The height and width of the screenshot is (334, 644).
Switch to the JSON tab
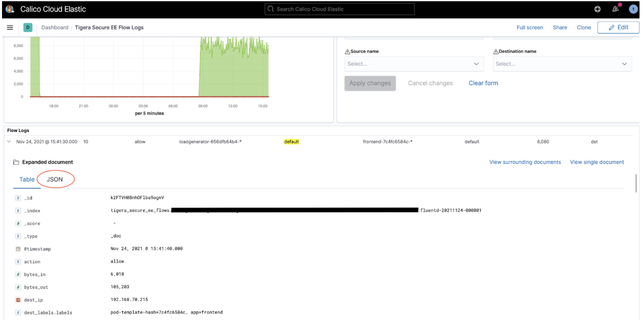[55, 179]
